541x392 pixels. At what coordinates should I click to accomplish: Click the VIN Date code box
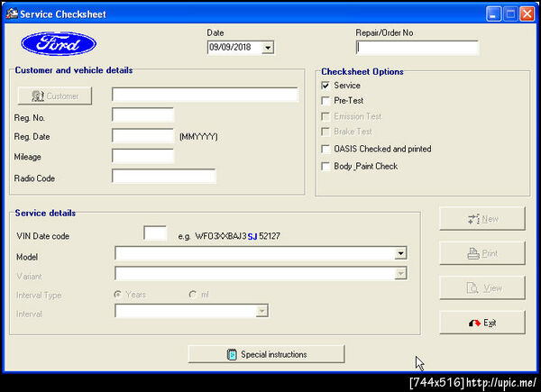tap(155, 233)
